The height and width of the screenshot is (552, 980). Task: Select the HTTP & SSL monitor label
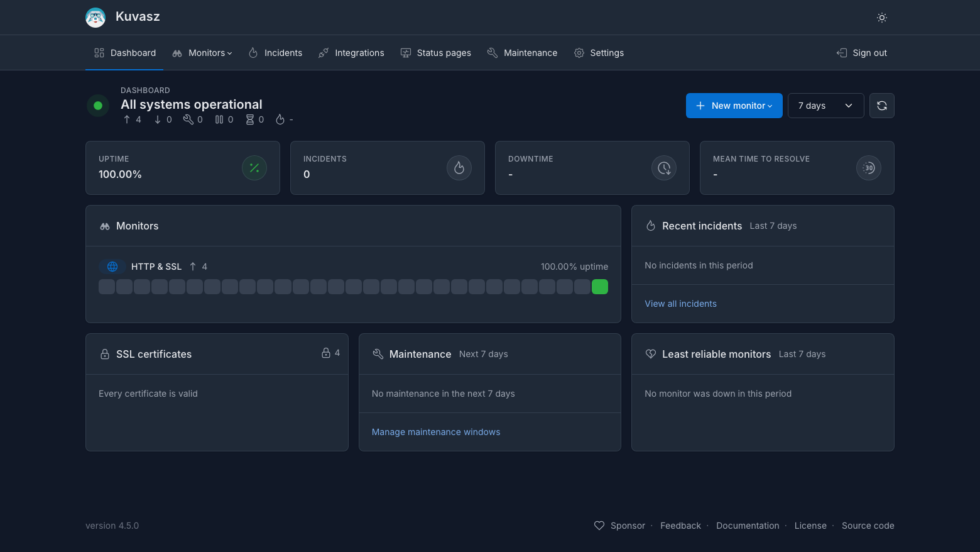[x=156, y=267]
